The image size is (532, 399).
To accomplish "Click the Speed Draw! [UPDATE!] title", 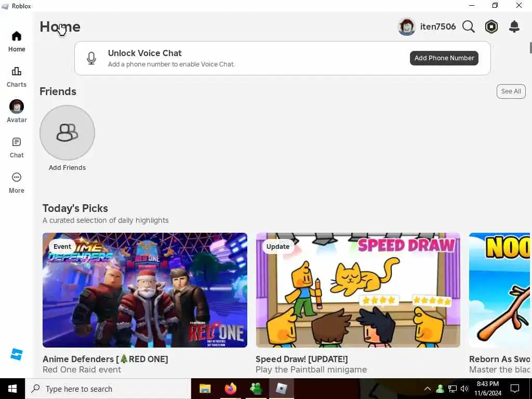I will click(302, 359).
